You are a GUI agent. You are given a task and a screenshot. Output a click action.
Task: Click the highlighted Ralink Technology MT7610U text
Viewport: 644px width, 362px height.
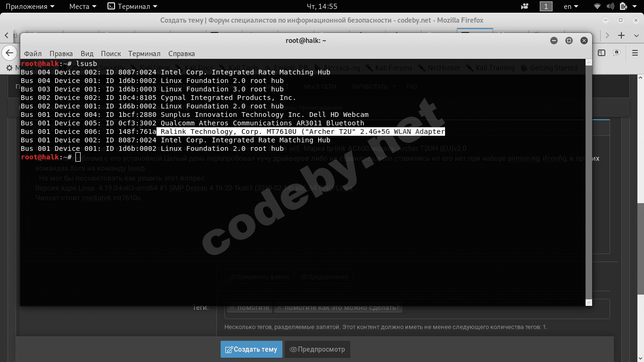click(x=301, y=132)
